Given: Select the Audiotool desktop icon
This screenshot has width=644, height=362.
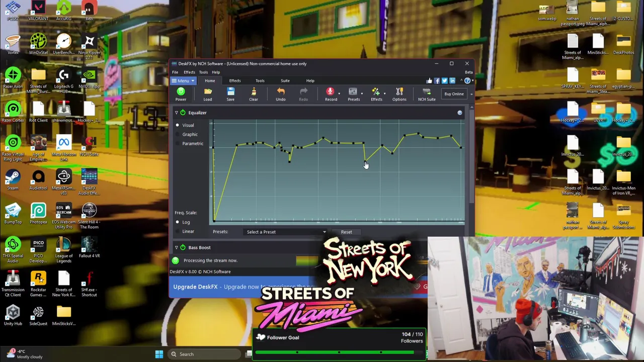Looking at the screenshot, I should [38, 180].
